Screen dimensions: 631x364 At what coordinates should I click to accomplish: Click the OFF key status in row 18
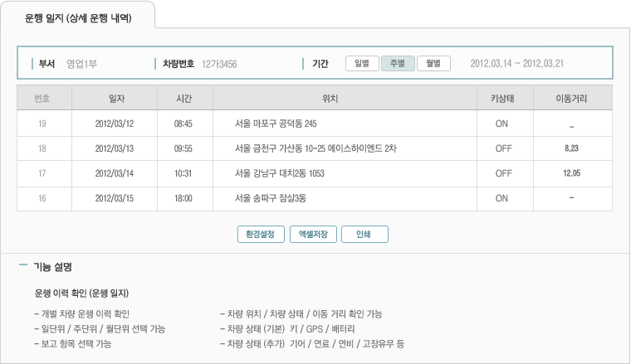(503, 148)
